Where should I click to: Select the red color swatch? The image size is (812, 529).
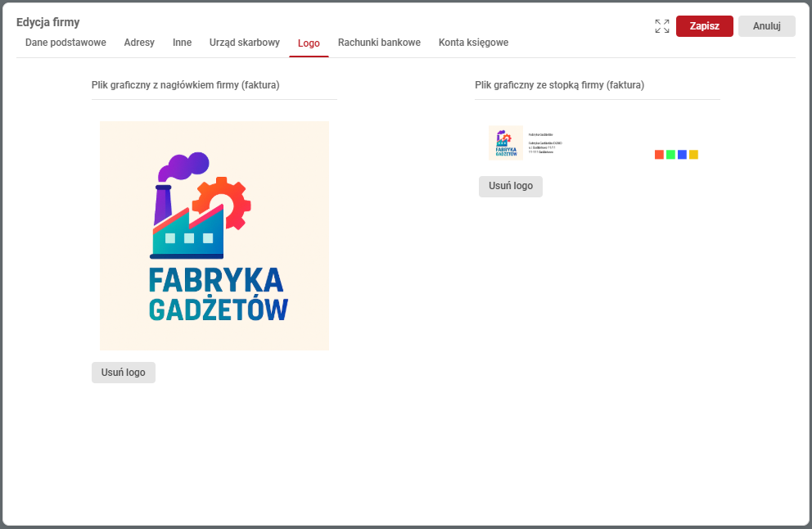point(658,154)
